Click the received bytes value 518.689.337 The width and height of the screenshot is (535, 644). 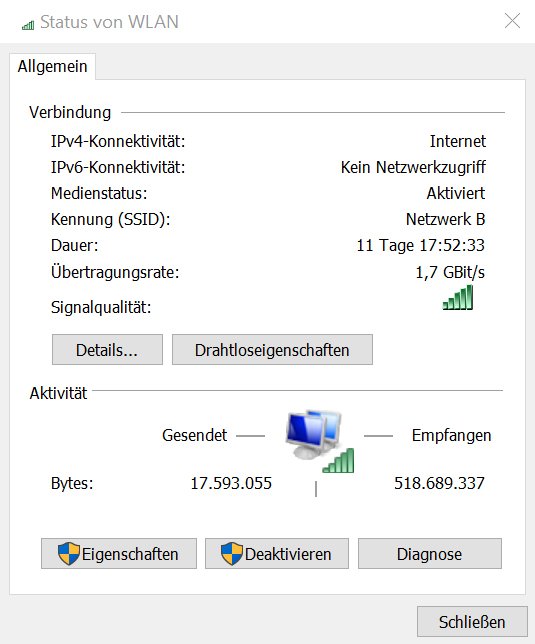tap(439, 483)
